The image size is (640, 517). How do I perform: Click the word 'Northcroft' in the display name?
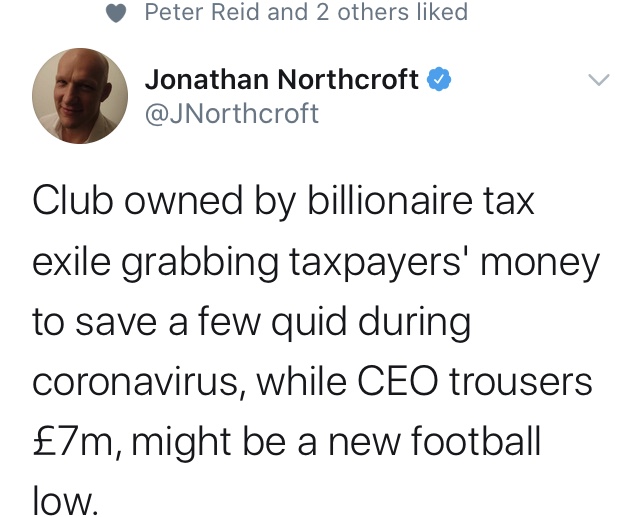click(x=348, y=79)
